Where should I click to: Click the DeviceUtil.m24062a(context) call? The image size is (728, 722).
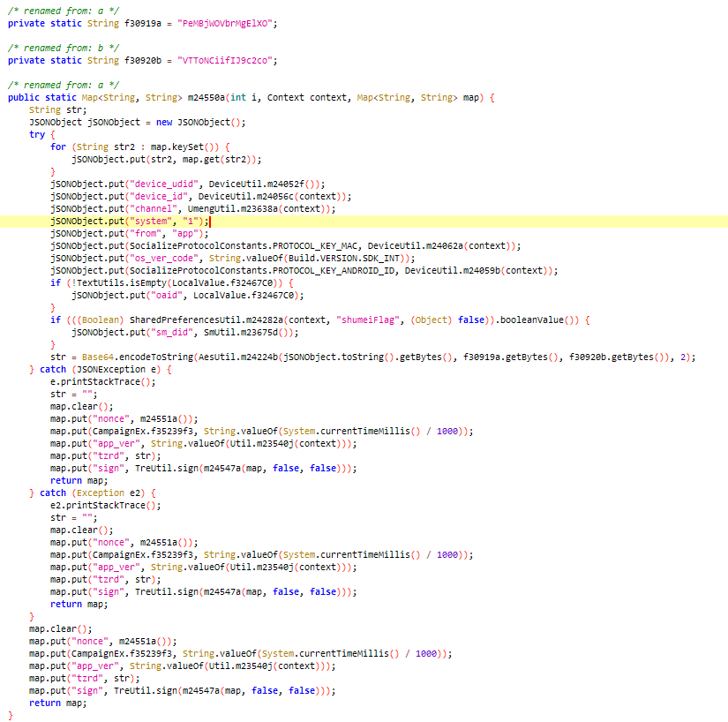[441, 246]
